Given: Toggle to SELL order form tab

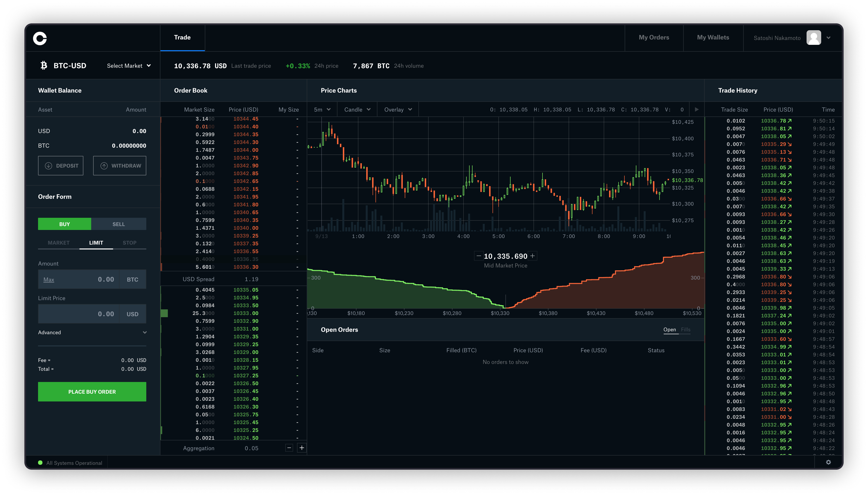Looking at the screenshot, I should click(119, 223).
